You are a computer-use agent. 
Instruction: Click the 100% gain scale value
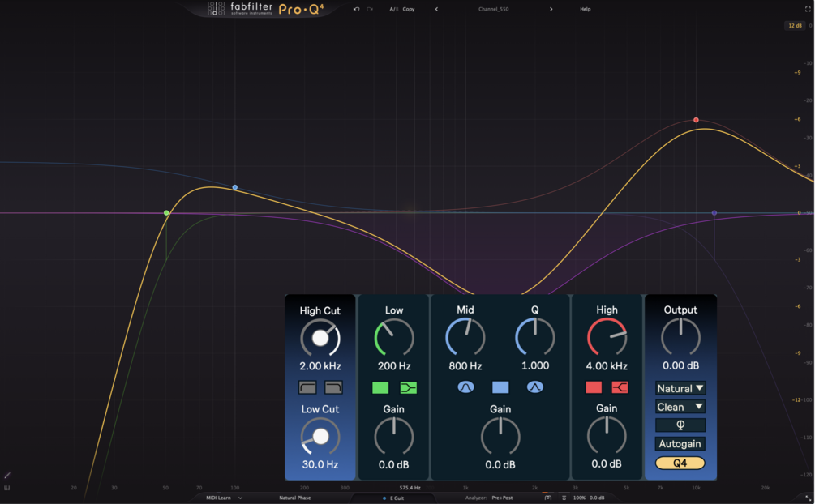579,498
